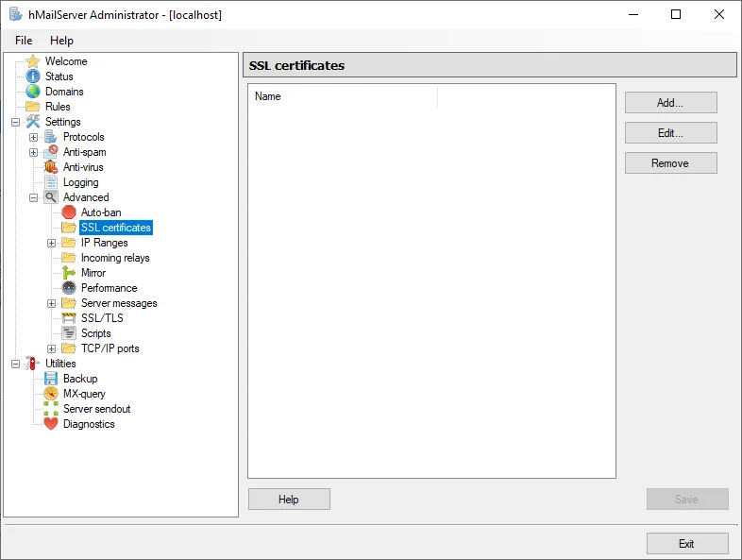Screen dimensions: 742x560
Task: Open Diagnostics under Utilities
Action: pos(89,424)
